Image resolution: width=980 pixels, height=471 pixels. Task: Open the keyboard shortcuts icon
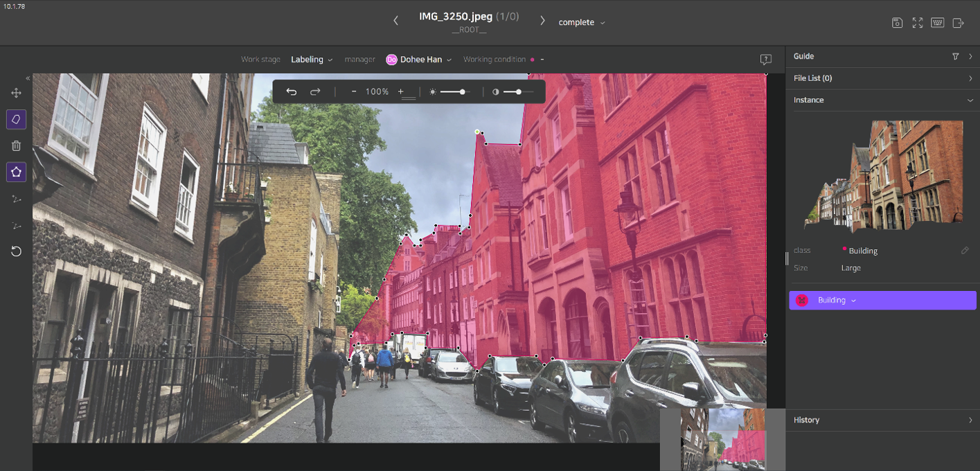click(x=938, y=23)
